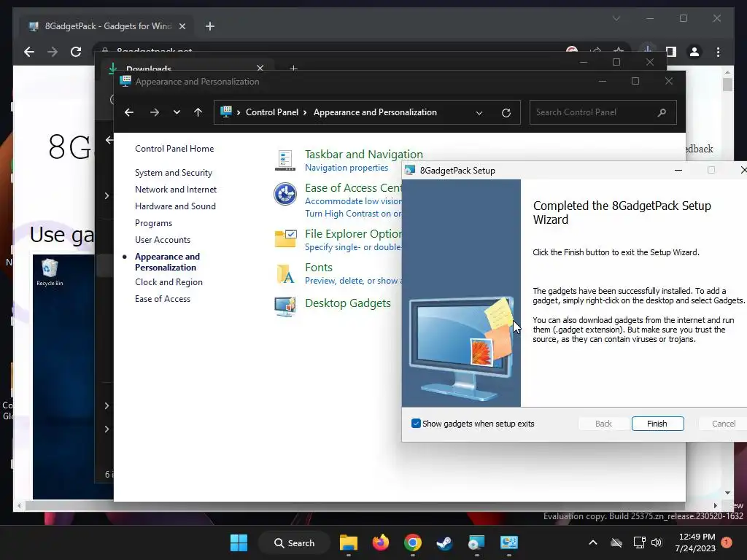
Task: Open Programs category in sidebar
Action: point(153,223)
